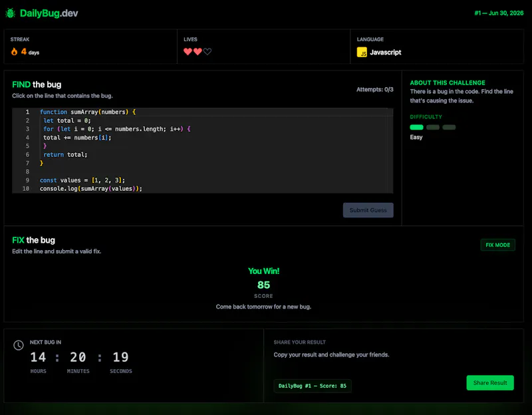Image resolution: width=532 pixels, height=415 pixels.
Task: Click the second dim difficulty bar
Action: pyautogui.click(x=433, y=127)
